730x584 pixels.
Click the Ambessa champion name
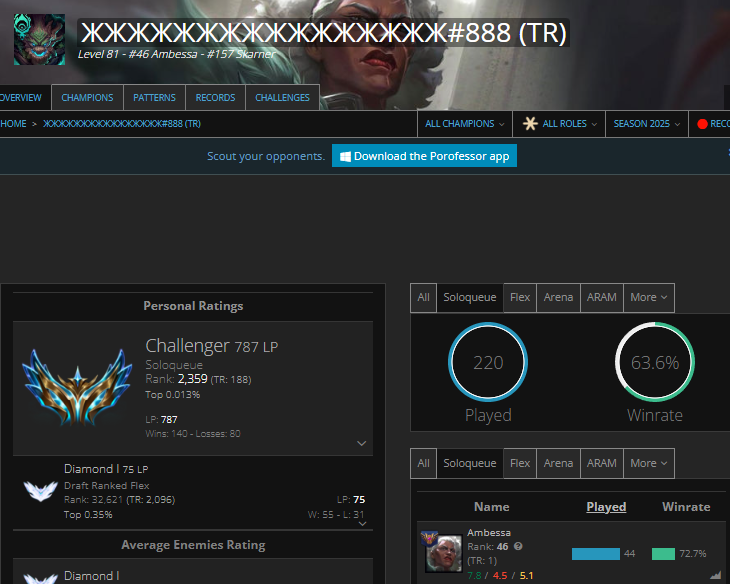489,533
